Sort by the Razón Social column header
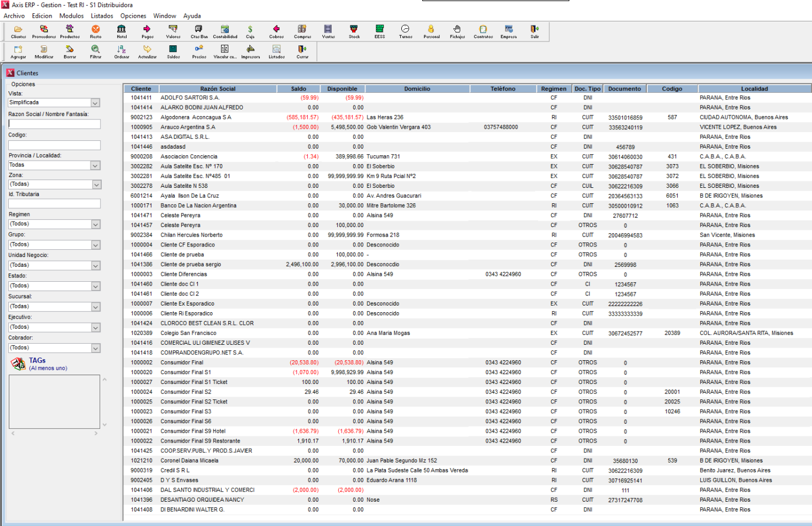Screen dimensions: 812x526 coord(218,89)
